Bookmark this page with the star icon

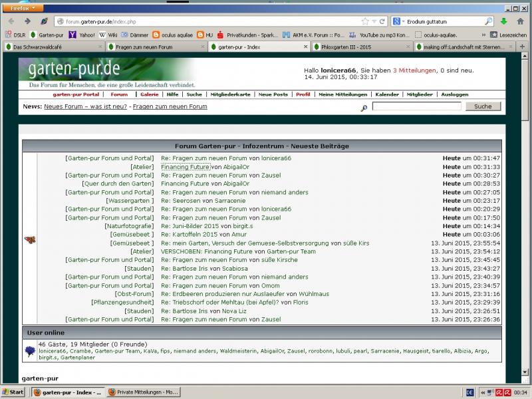pyautogui.click(x=365, y=21)
